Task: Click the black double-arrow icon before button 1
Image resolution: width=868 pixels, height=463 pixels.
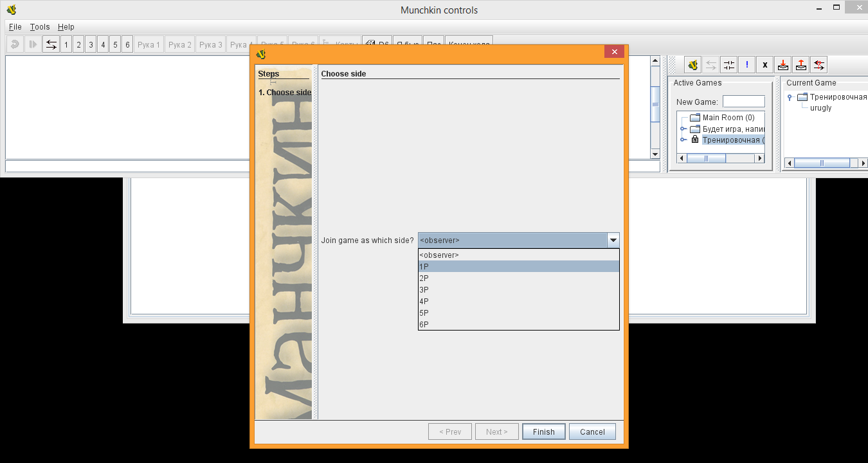Action: tap(51, 44)
